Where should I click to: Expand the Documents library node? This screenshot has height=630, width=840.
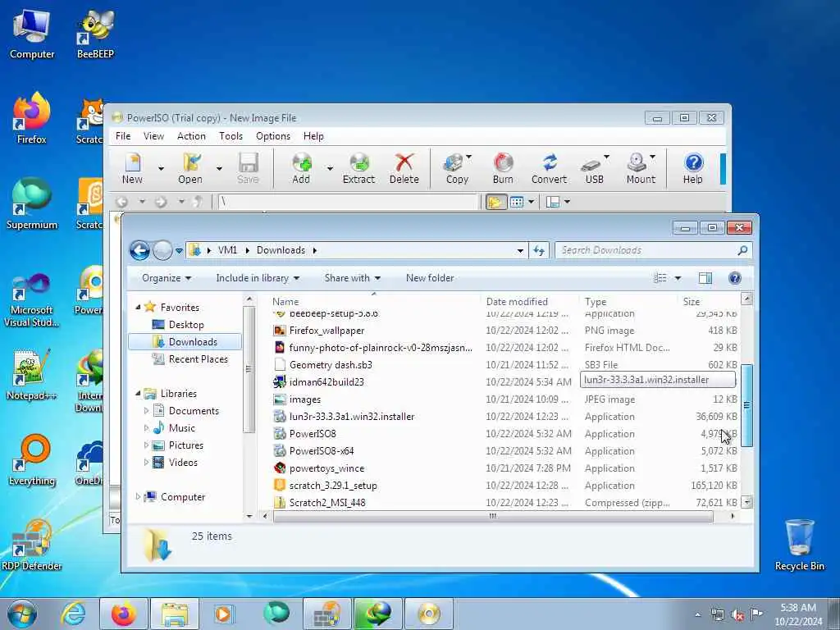[x=146, y=411]
